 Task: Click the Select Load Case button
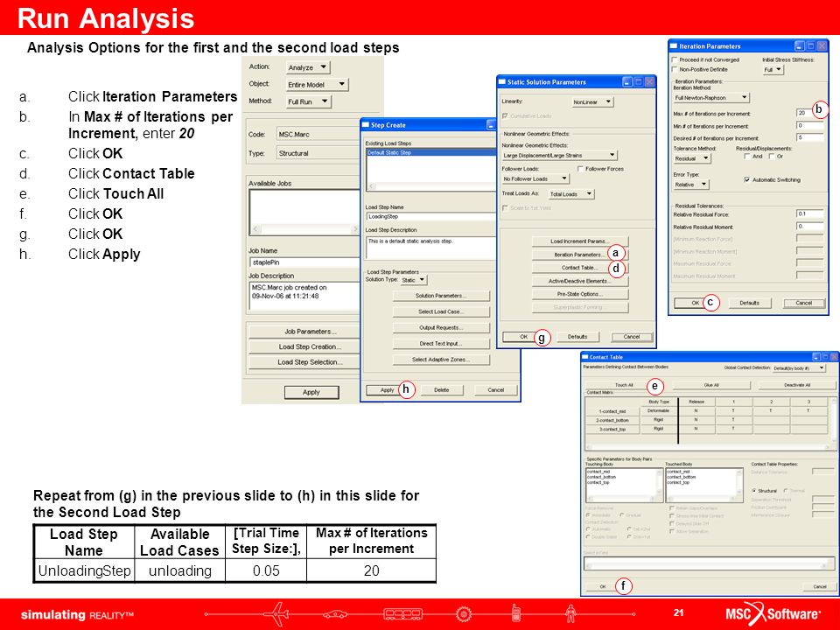pyautogui.click(x=441, y=311)
